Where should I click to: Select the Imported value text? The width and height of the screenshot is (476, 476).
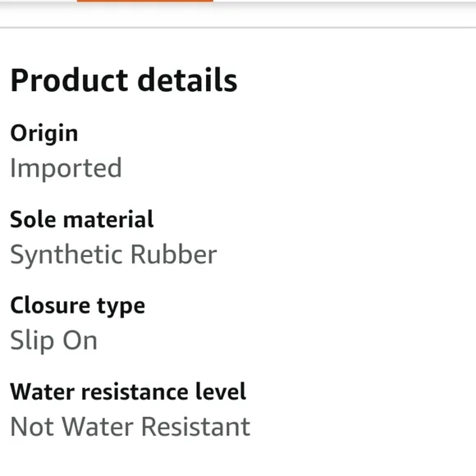pos(66,168)
